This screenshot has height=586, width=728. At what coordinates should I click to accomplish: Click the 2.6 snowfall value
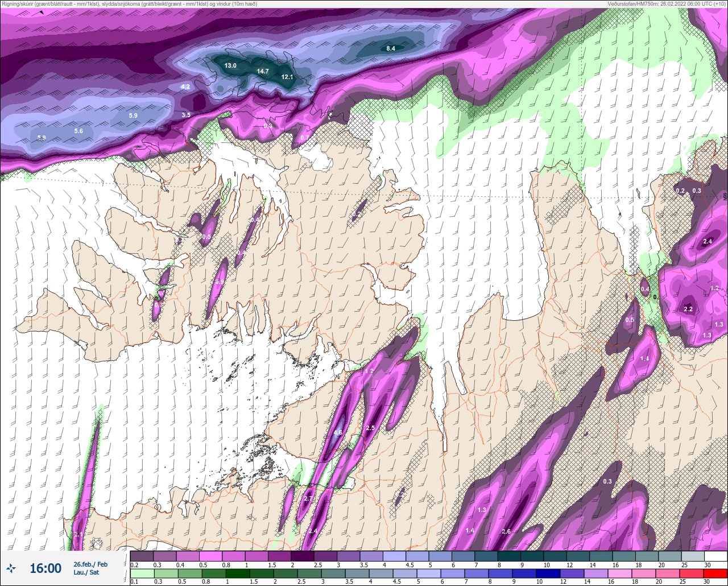click(507, 531)
